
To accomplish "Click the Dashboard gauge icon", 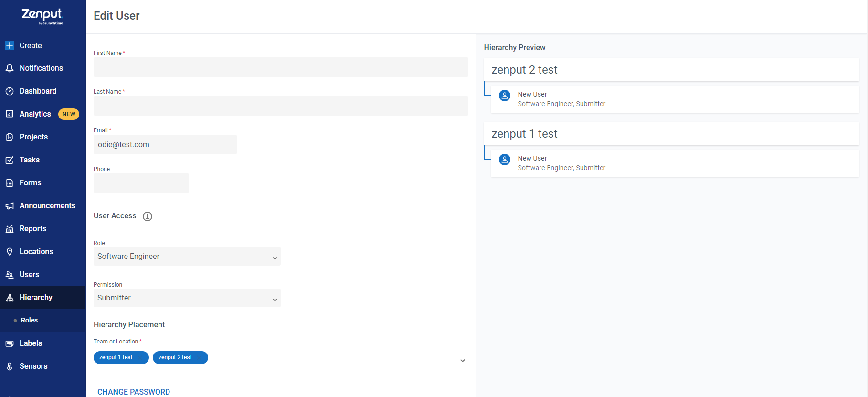I will click(x=10, y=91).
